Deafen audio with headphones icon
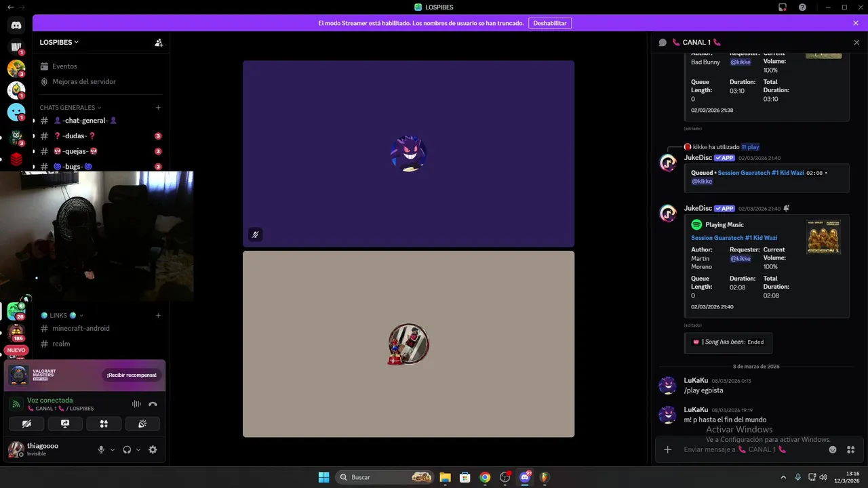 tap(127, 449)
